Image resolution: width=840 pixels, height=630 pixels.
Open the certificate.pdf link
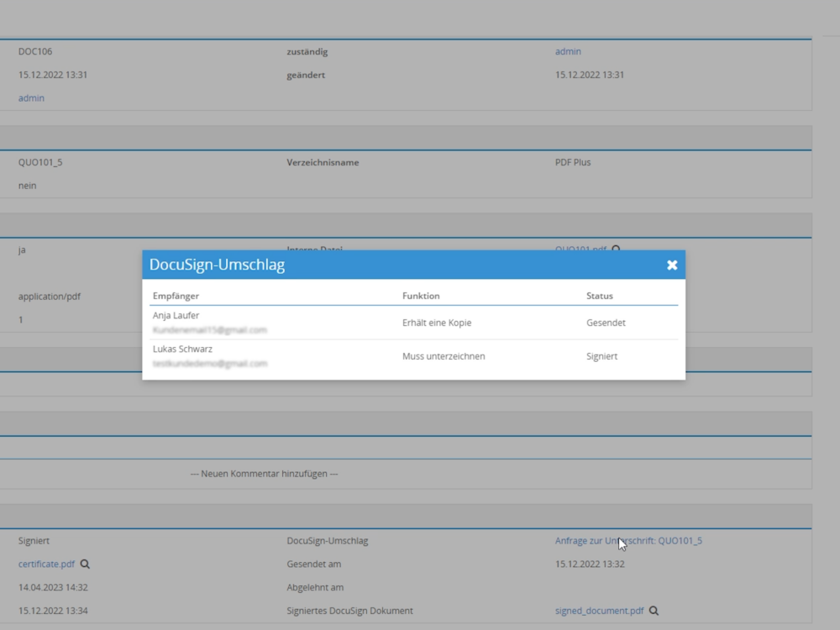tap(46, 564)
